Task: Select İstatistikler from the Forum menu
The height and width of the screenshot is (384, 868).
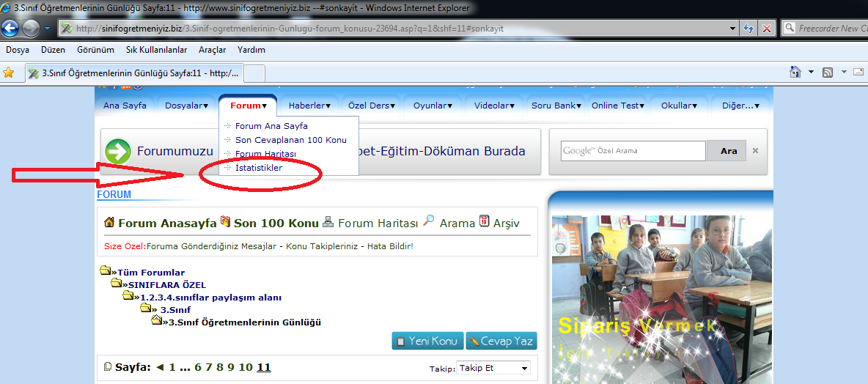Action: coord(258,168)
